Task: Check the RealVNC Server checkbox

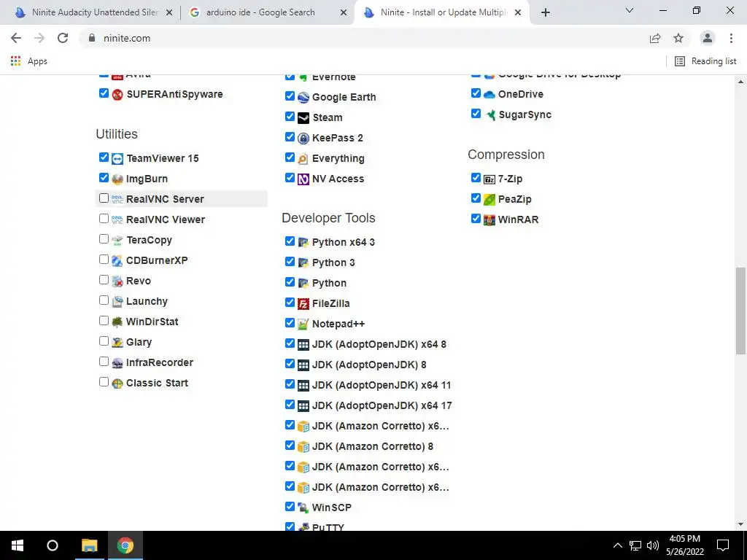Action: pos(104,198)
